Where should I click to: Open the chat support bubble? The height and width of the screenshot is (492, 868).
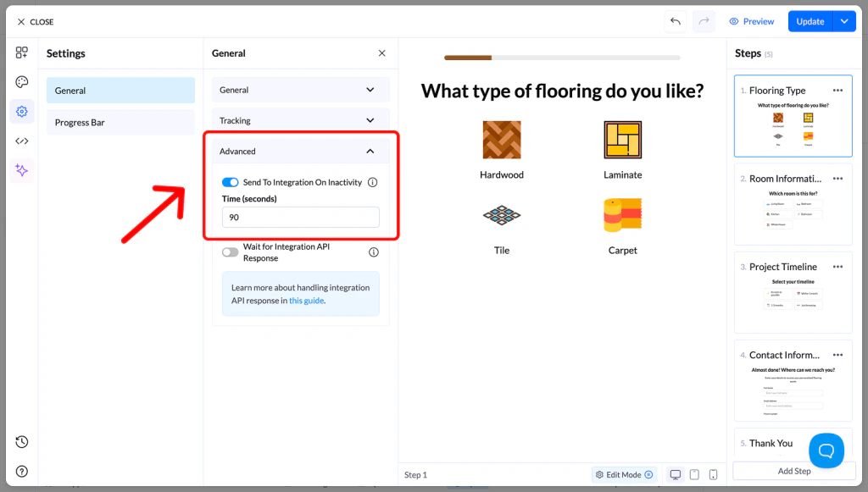826,451
